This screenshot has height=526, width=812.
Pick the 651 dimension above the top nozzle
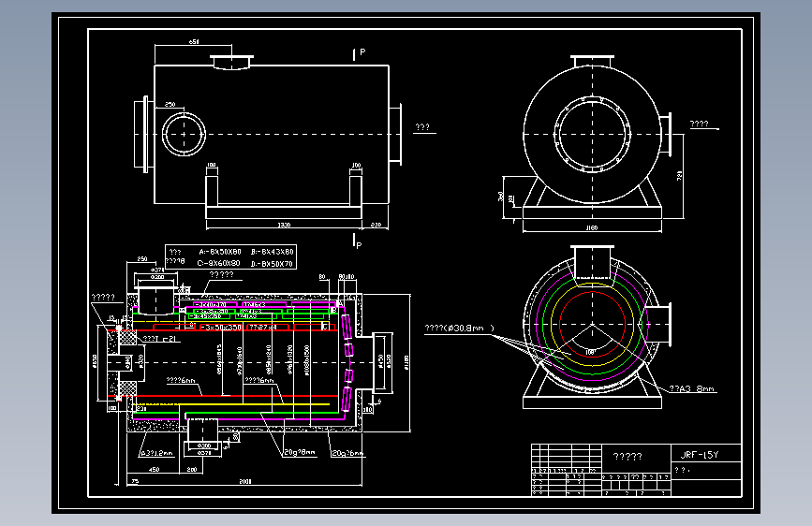pos(194,41)
